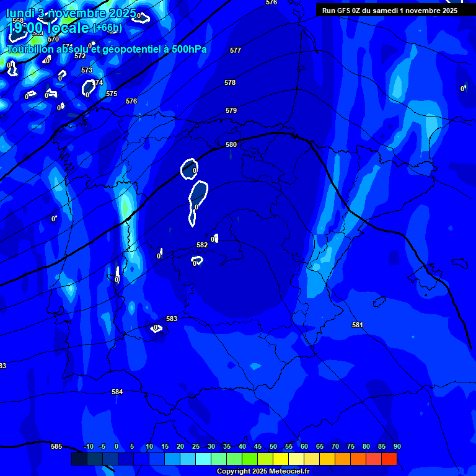
Task: Click the 584 contour label
Action: coord(117,392)
